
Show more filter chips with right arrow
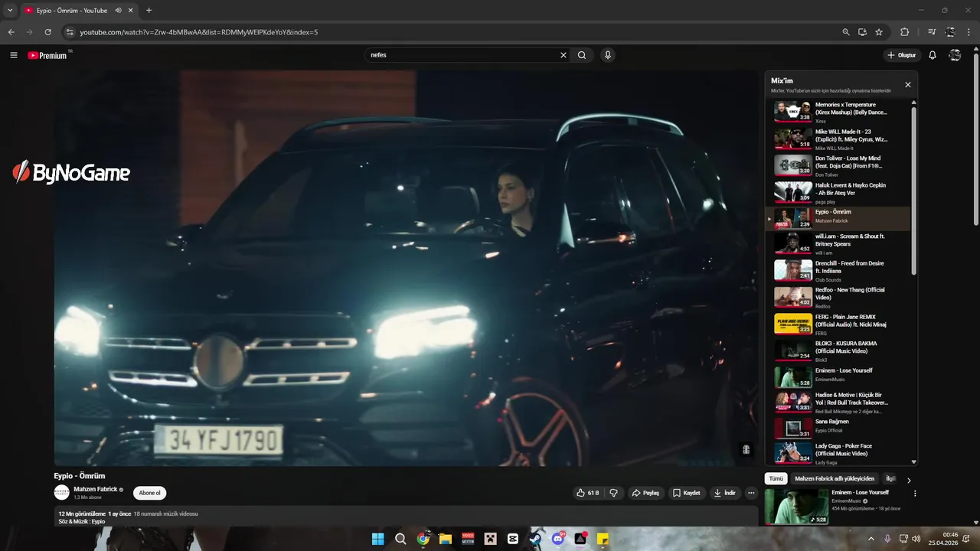point(909,480)
